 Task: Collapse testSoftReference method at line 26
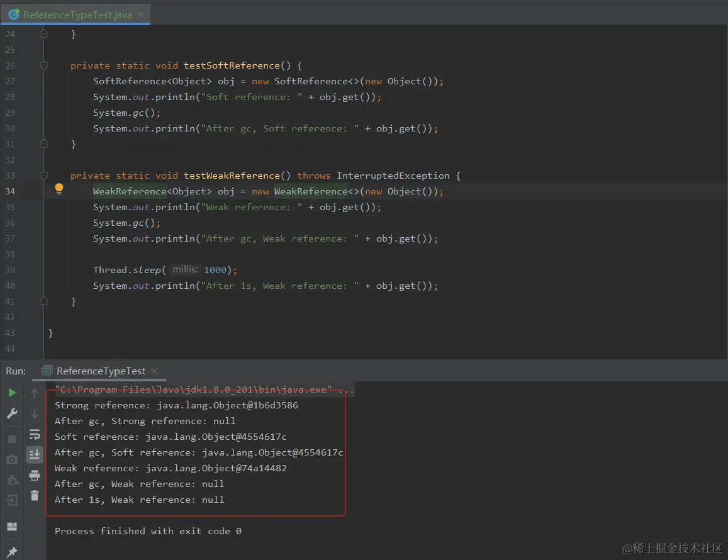tap(44, 65)
